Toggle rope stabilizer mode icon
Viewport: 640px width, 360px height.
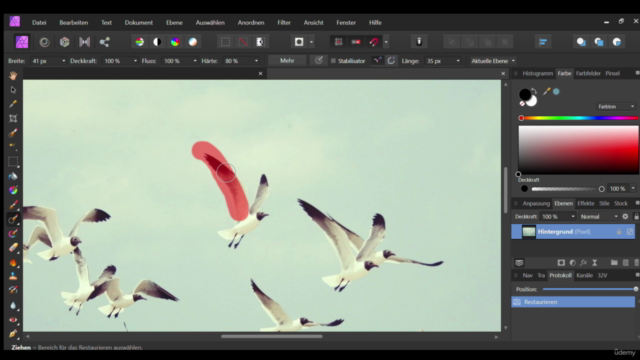coord(378,61)
